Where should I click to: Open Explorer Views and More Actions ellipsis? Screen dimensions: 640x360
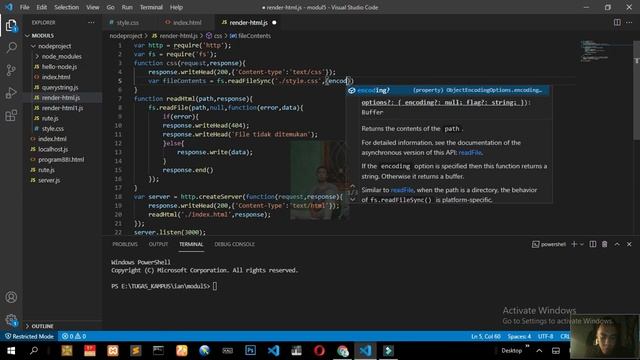(91, 22)
